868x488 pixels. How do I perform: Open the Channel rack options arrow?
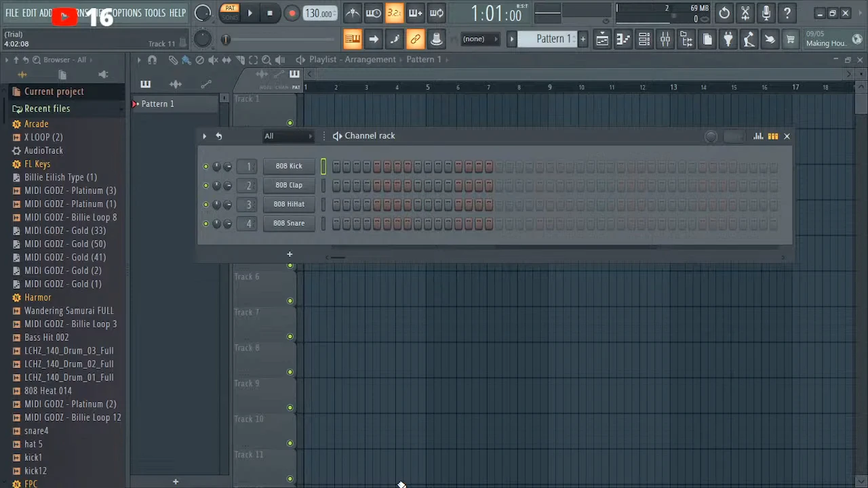(x=204, y=136)
